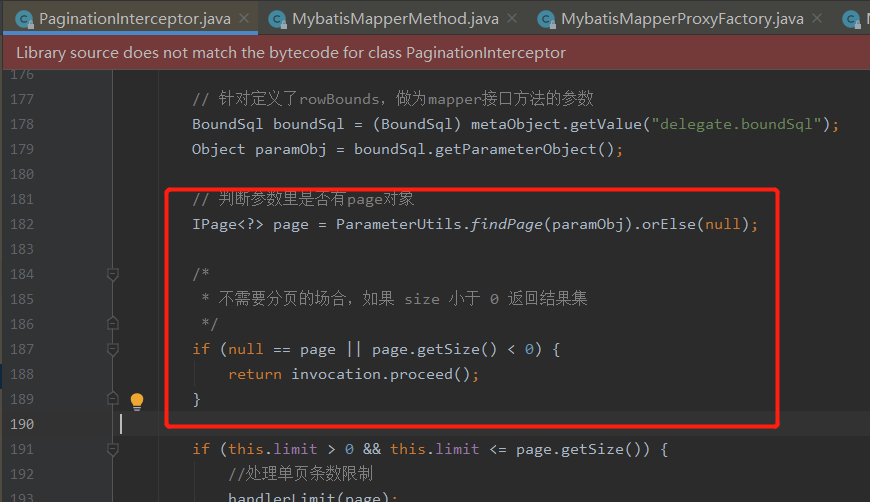Screen dimensions: 870x502
Task: Close the MybatisMapperMethod.java tab
Action: pos(512,18)
